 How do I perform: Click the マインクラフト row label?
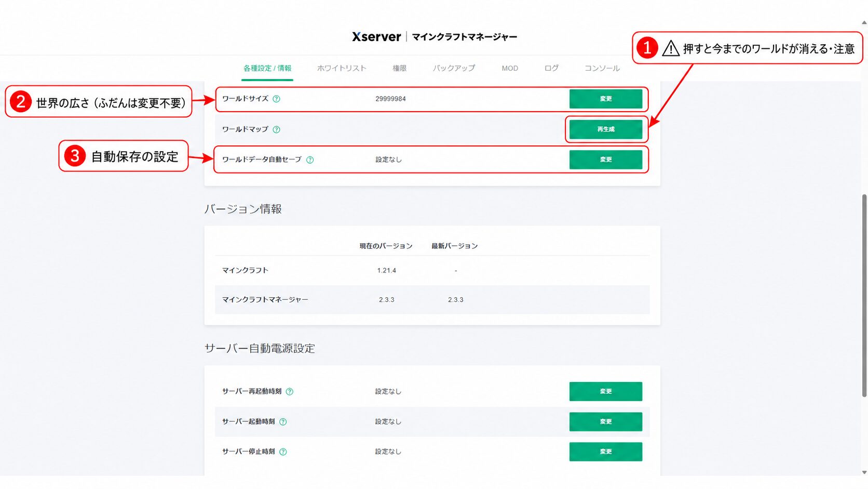[x=245, y=270]
